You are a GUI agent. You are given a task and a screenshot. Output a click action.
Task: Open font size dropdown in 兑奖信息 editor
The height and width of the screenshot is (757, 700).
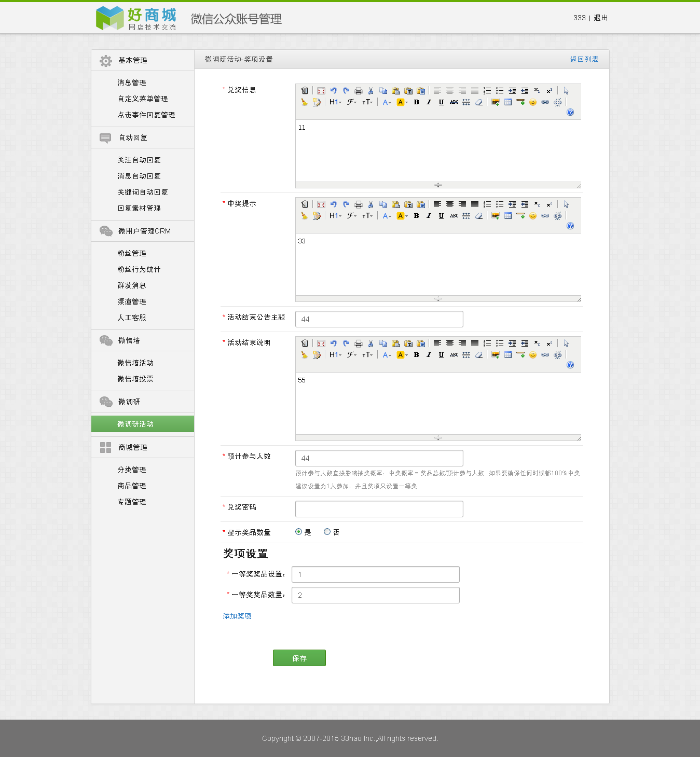pos(368,102)
